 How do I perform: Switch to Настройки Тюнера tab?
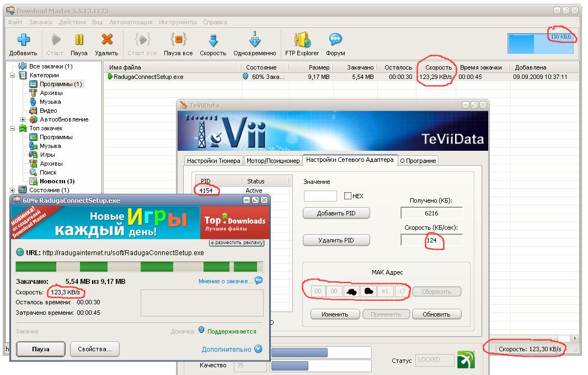(x=213, y=161)
